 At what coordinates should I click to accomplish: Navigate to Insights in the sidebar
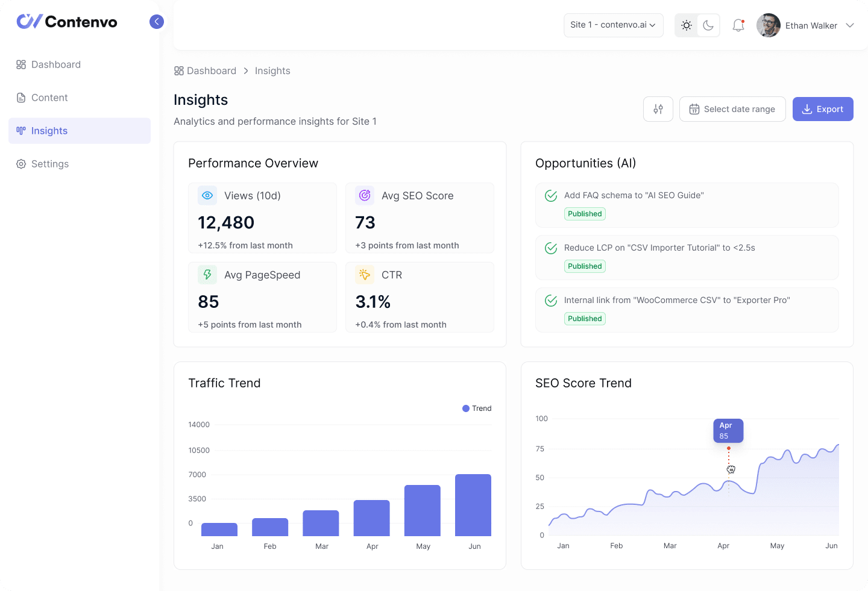tap(49, 131)
